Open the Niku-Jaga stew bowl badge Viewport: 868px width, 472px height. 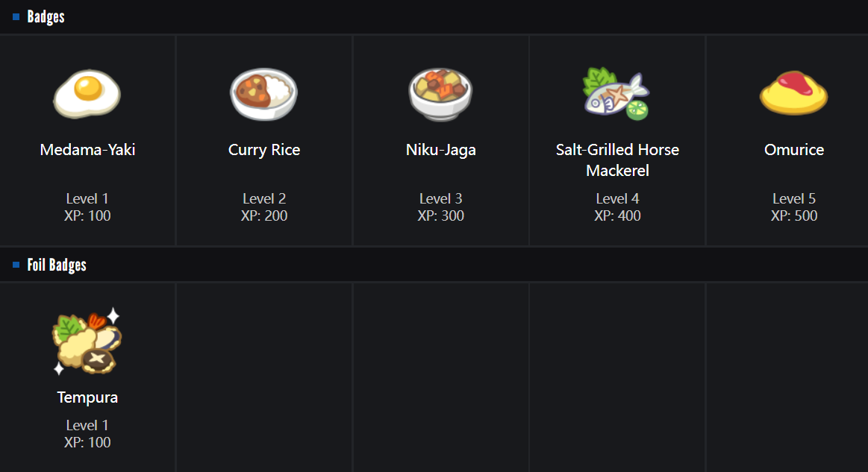click(440, 93)
